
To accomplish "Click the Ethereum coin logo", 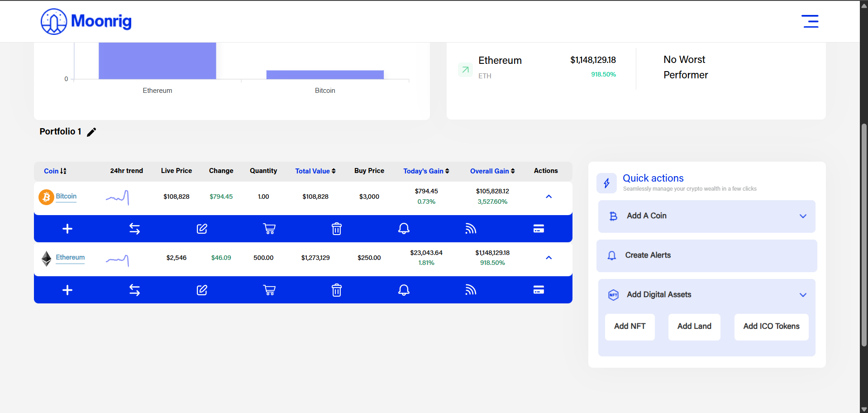I will 46,259.
